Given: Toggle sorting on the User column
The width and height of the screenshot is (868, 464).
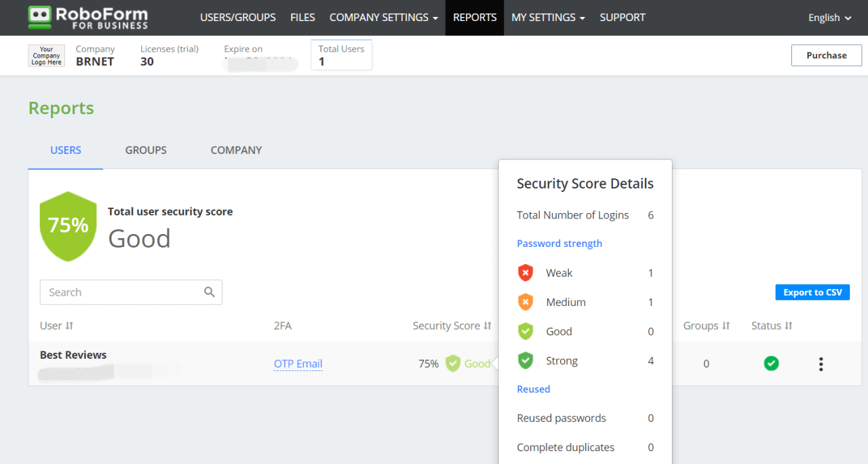Looking at the screenshot, I should coord(70,326).
